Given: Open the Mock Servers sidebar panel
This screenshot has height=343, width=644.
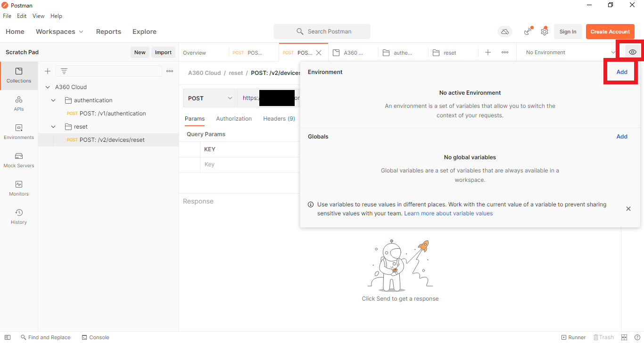Looking at the screenshot, I should pos(19,160).
